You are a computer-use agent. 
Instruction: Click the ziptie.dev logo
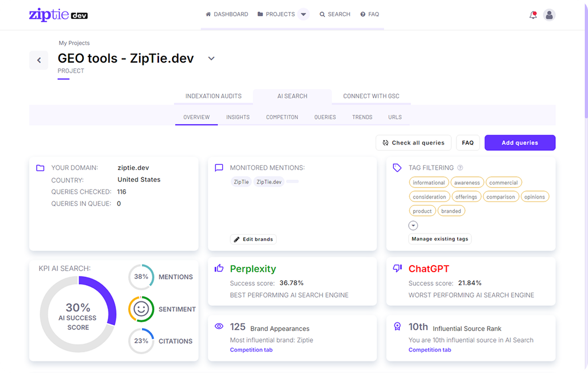(x=57, y=15)
